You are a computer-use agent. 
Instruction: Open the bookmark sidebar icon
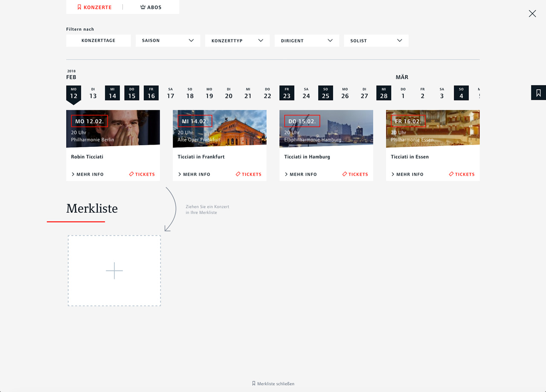tap(538, 93)
